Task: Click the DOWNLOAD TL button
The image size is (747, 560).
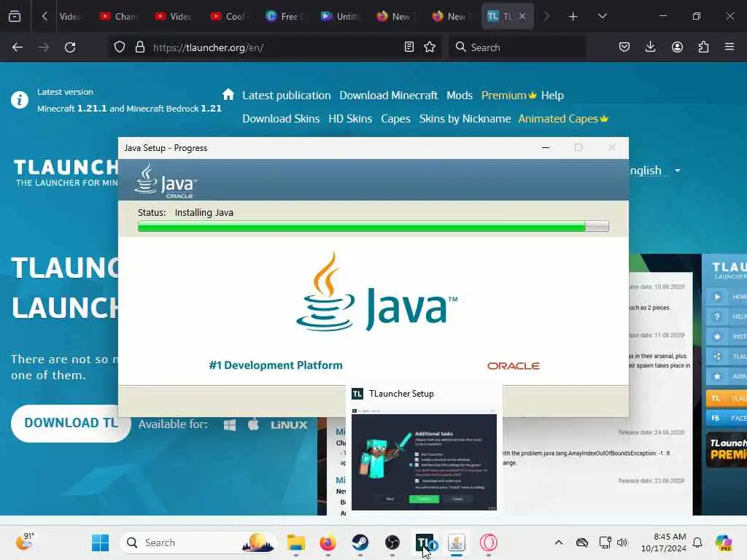Action: pos(71,423)
